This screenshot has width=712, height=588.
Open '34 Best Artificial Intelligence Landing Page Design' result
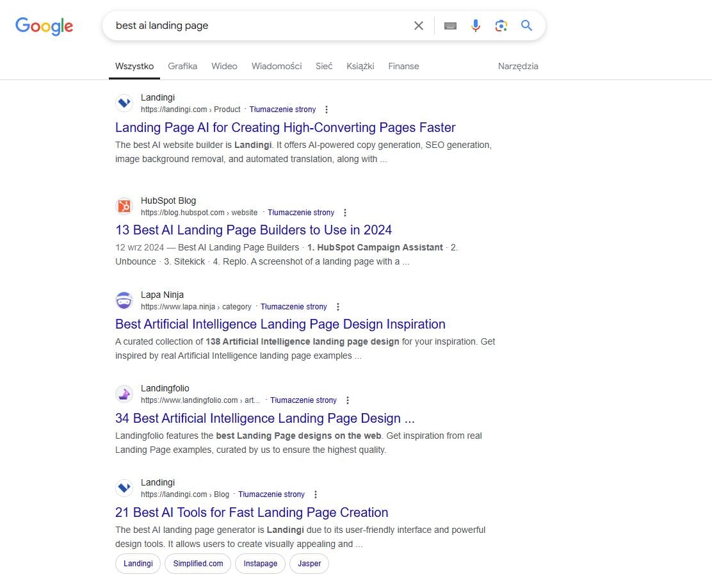coord(264,418)
